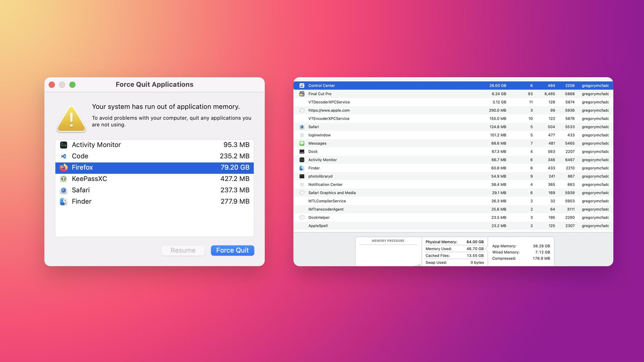The height and width of the screenshot is (362, 644).
Task: Click the Compressed 176.9 MB value
Action: [541, 258]
